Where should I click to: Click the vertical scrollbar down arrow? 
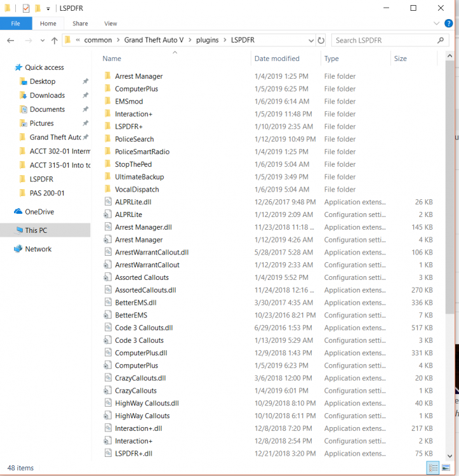click(x=450, y=456)
